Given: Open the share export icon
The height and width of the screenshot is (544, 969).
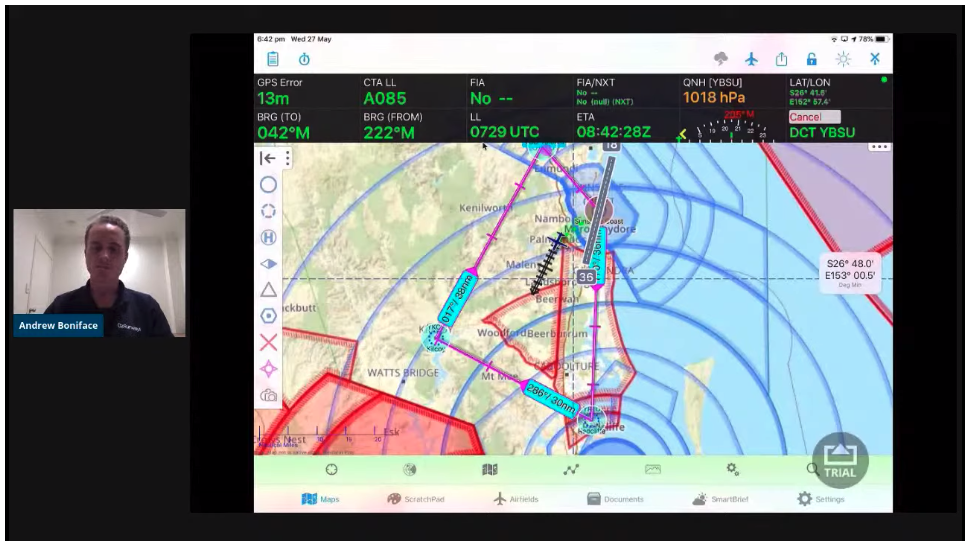Looking at the screenshot, I should [x=781, y=60].
